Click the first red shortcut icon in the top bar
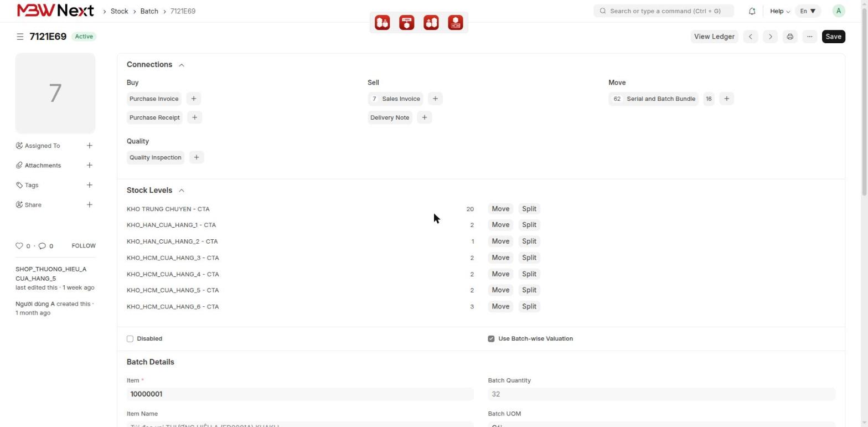868x427 pixels. [383, 23]
